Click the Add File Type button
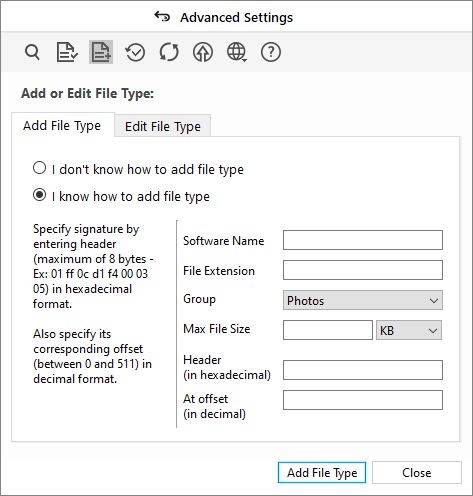The width and height of the screenshot is (473, 496). 322,473
